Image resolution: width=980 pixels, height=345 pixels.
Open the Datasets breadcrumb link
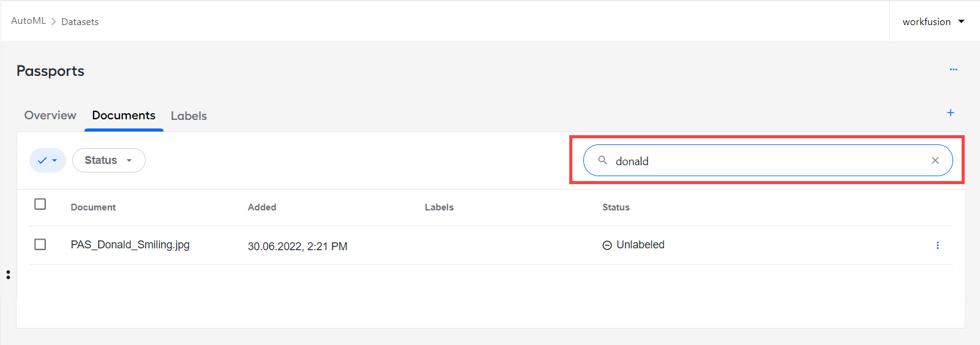[80, 22]
